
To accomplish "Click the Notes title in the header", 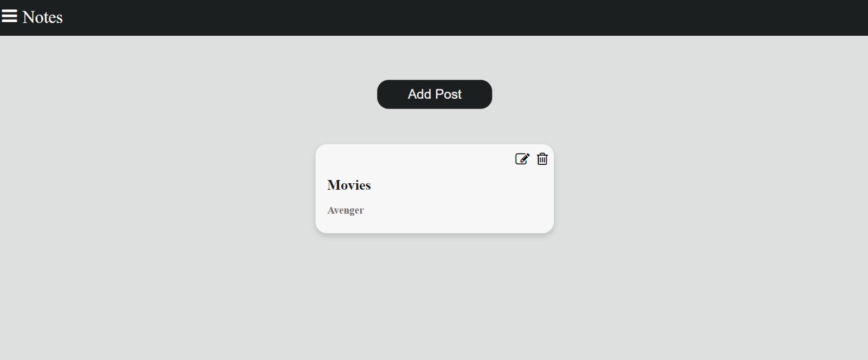I will click(42, 17).
